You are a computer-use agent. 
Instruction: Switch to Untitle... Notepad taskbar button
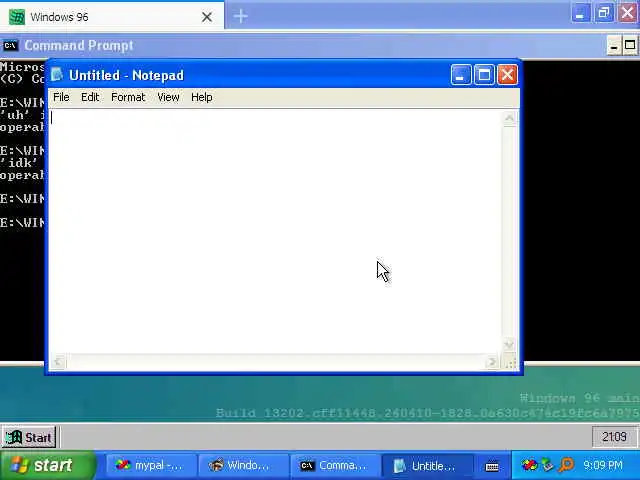tap(427, 466)
